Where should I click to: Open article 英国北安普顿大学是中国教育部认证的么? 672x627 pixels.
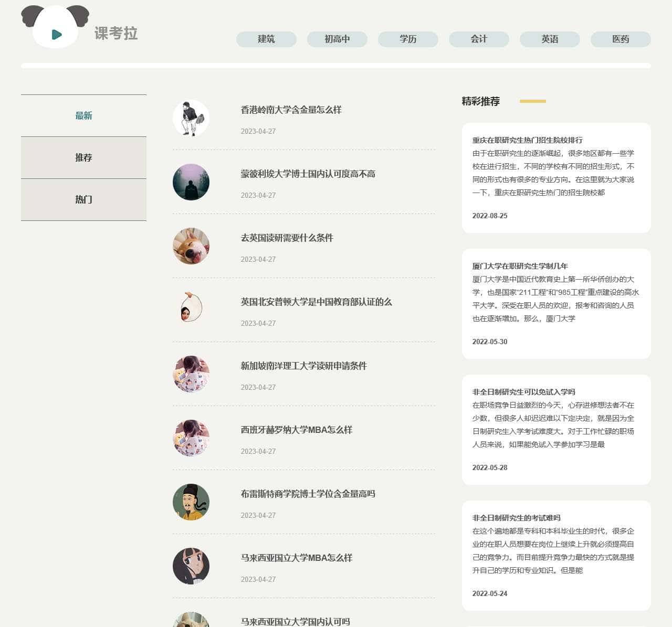pos(316,302)
